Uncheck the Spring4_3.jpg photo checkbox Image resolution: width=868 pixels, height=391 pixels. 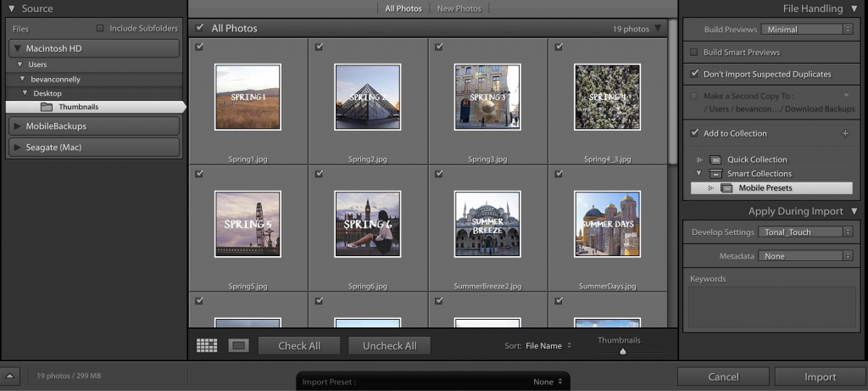[559, 47]
